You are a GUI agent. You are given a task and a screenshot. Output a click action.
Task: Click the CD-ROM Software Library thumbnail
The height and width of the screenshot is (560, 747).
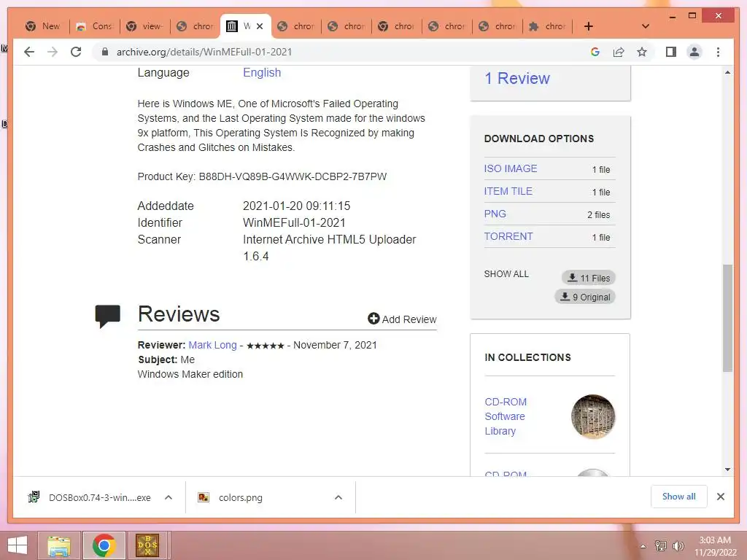[593, 416]
